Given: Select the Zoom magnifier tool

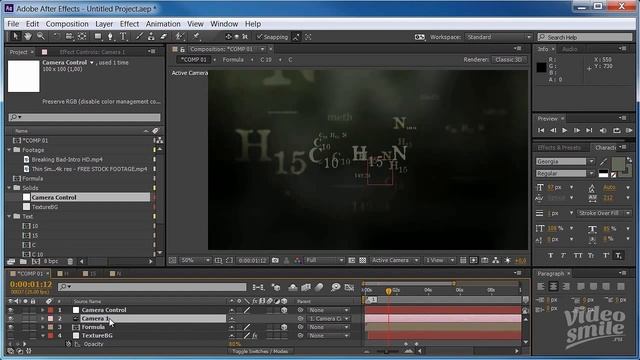Looking at the screenshot, I should click(41, 36).
